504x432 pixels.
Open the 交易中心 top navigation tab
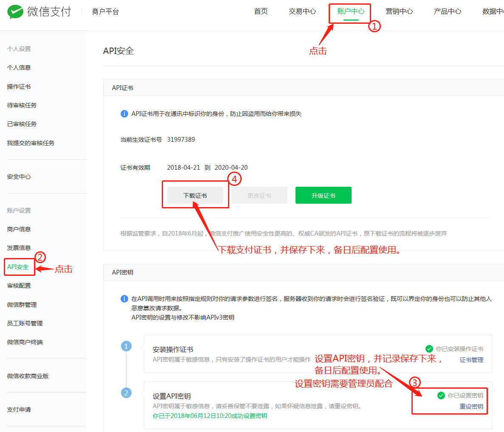(x=302, y=11)
